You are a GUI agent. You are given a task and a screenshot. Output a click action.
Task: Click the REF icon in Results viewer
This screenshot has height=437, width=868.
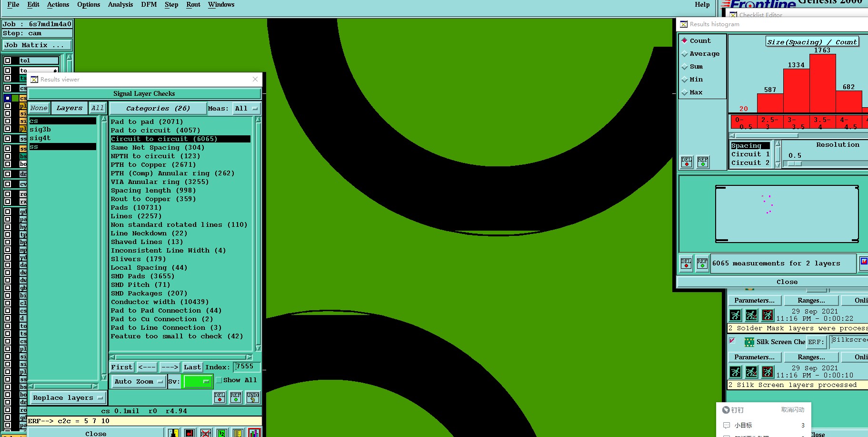tap(236, 397)
